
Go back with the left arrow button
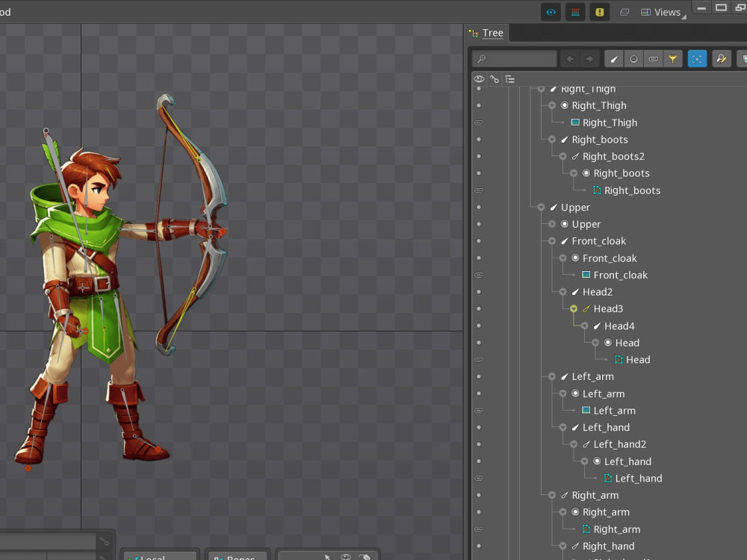[570, 59]
